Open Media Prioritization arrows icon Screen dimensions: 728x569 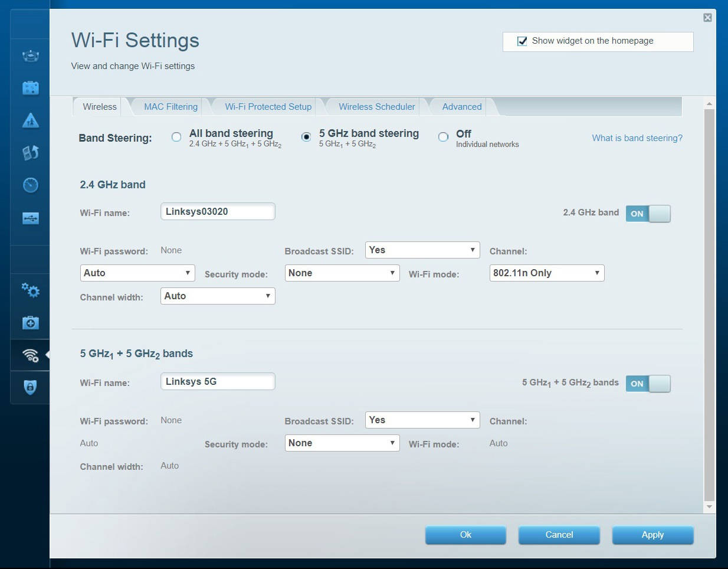tap(30, 153)
